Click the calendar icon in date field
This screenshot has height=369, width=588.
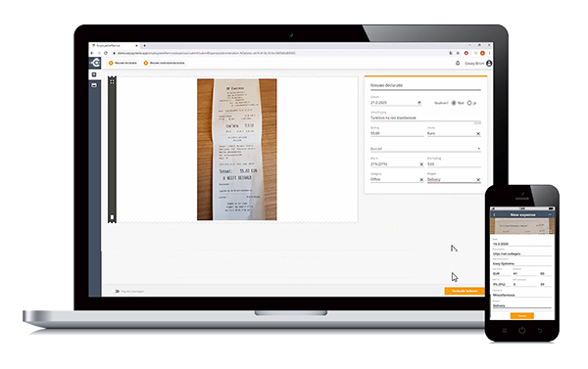click(419, 103)
